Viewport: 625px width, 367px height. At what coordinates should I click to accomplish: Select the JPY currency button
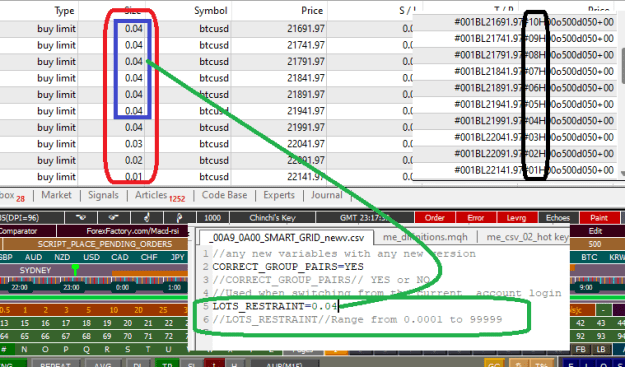pyautogui.click(x=177, y=257)
